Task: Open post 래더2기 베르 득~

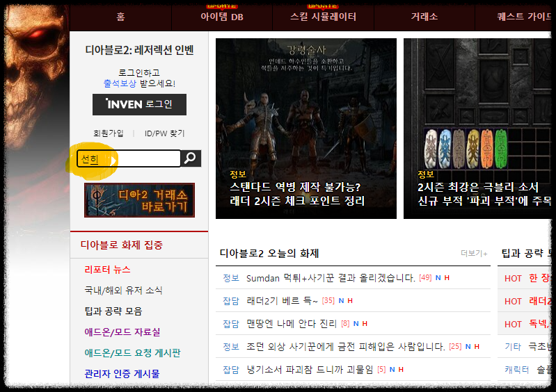Action: tap(283, 301)
